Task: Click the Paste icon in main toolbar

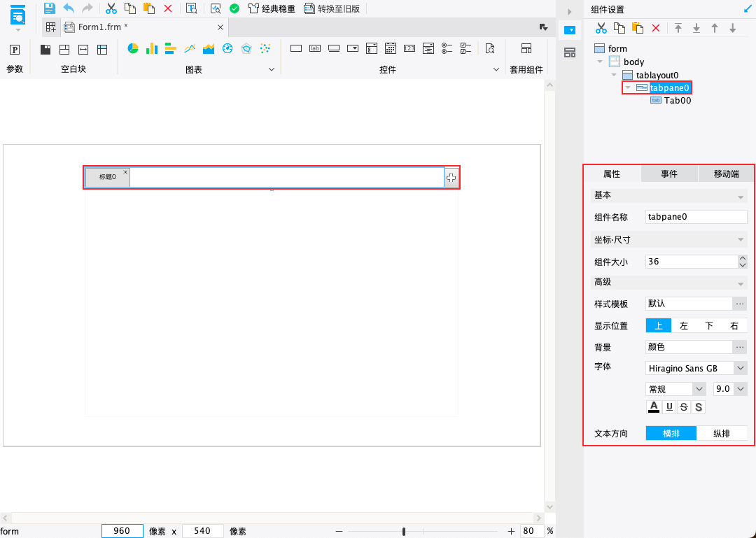Action: [149, 8]
